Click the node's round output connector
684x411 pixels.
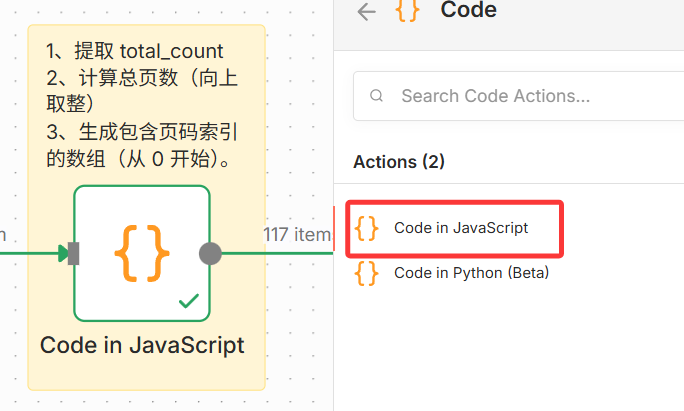click(210, 253)
